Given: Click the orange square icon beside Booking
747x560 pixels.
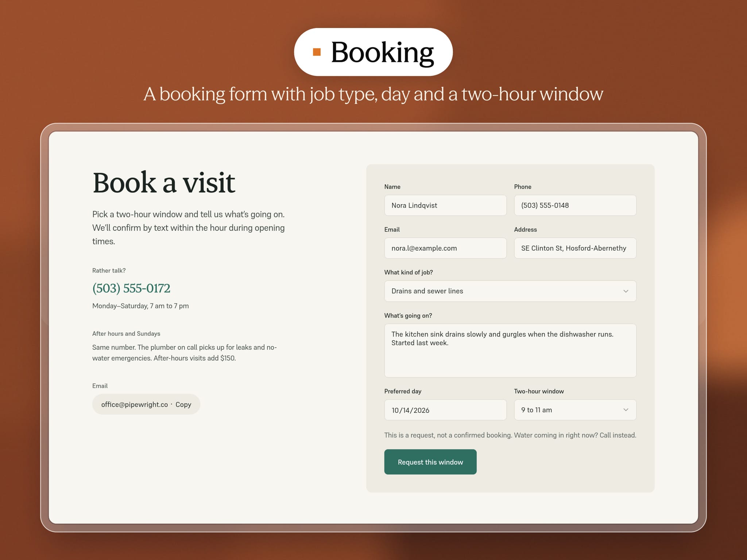Looking at the screenshot, I should tap(317, 52).
